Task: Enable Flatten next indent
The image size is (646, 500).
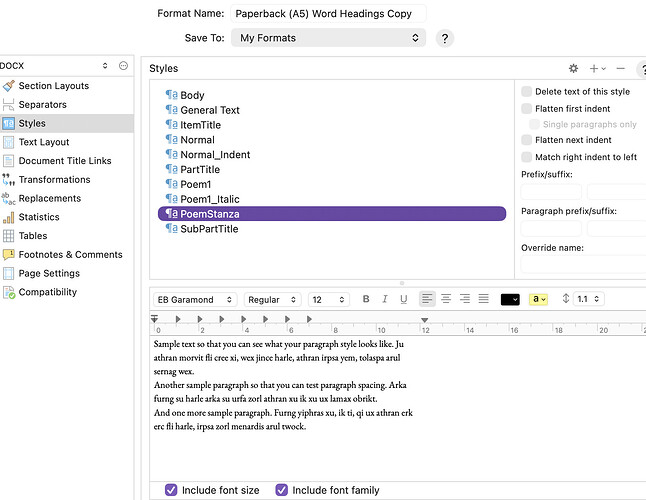Action: (527, 140)
